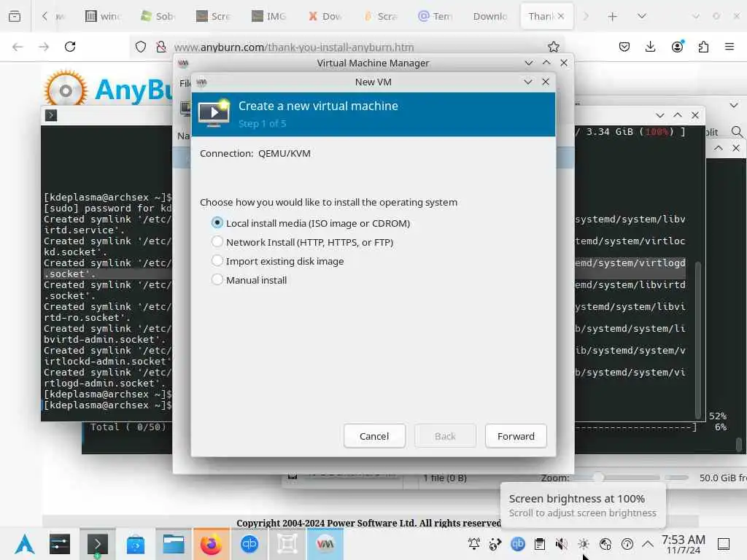
Task: Expand hidden system tray icons arrow
Action: (648, 544)
